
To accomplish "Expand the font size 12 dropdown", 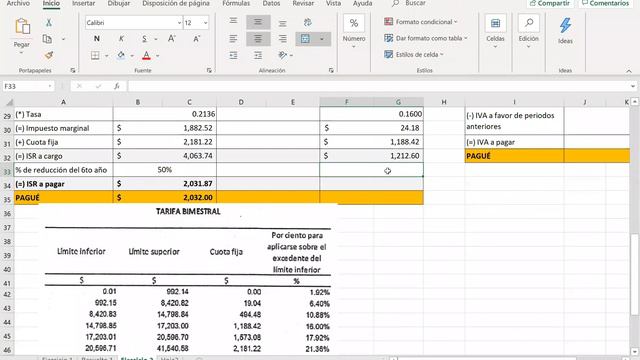I will point(205,23).
